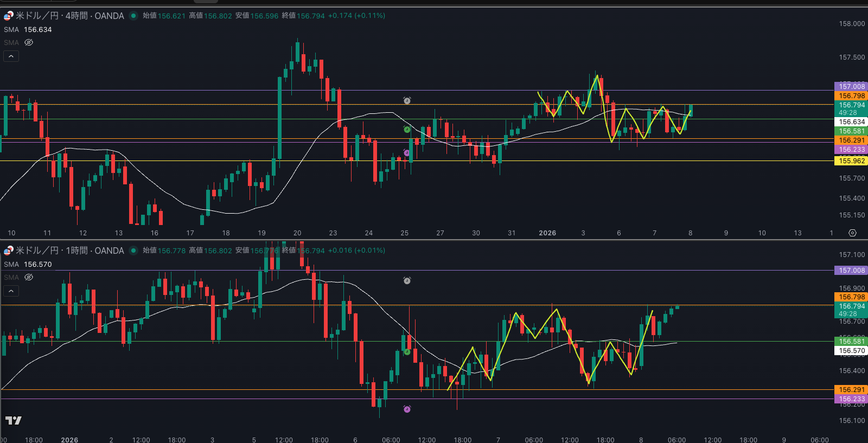
Task: Open chart settings gear on the time axis
Action: (852, 233)
